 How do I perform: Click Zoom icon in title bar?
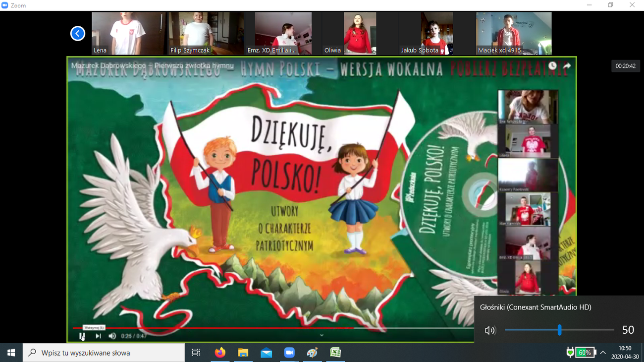[5, 5]
